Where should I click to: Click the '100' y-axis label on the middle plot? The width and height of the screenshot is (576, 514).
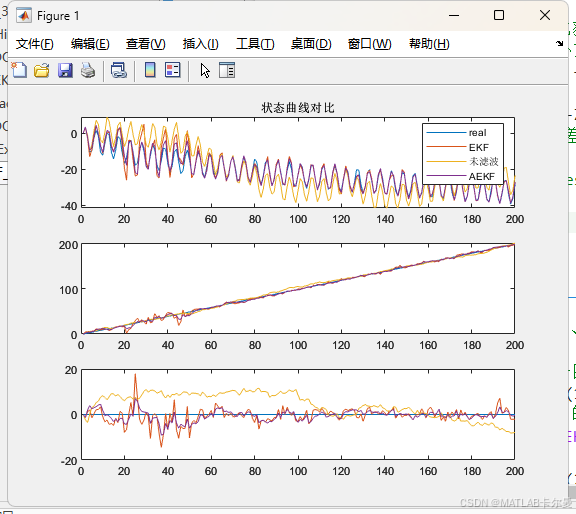[x=68, y=290]
